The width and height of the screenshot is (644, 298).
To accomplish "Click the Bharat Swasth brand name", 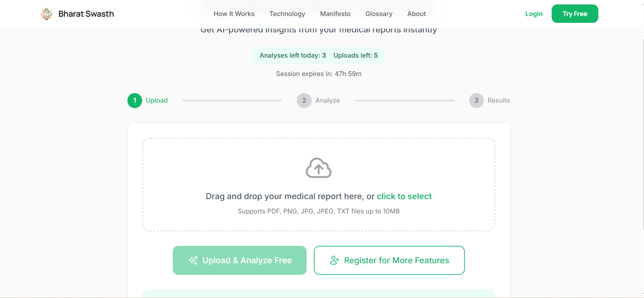I will pos(86,14).
